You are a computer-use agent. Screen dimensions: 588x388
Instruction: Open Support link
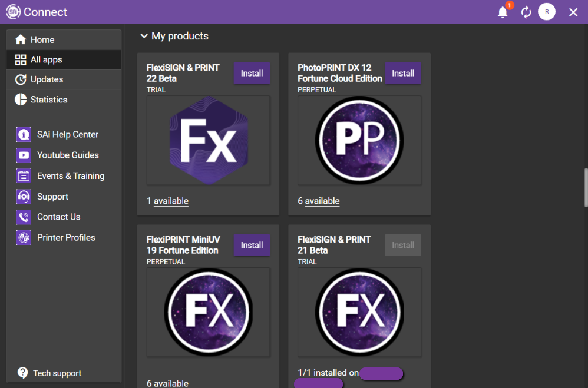click(x=52, y=197)
